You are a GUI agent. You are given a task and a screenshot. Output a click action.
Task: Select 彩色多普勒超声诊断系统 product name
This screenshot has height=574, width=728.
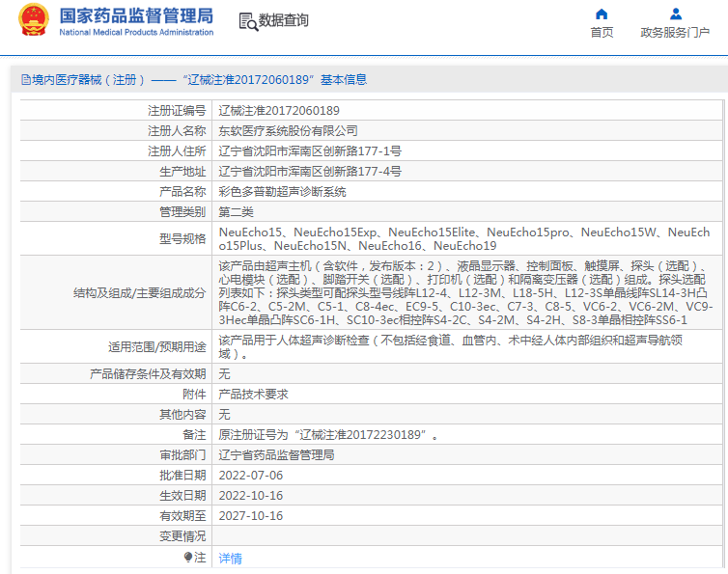pyautogui.click(x=282, y=192)
